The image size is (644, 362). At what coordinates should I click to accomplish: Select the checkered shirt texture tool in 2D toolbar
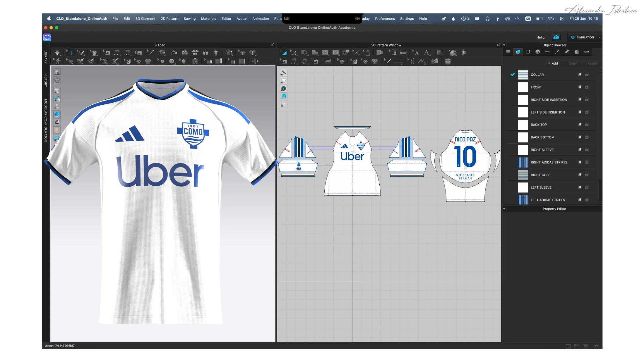pos(374,61)
